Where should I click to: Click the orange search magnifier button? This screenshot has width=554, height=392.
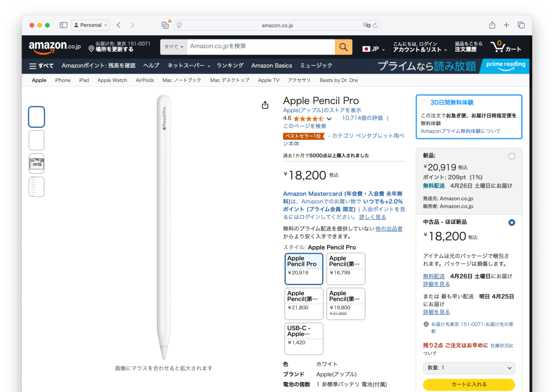(x=343, y=47)
